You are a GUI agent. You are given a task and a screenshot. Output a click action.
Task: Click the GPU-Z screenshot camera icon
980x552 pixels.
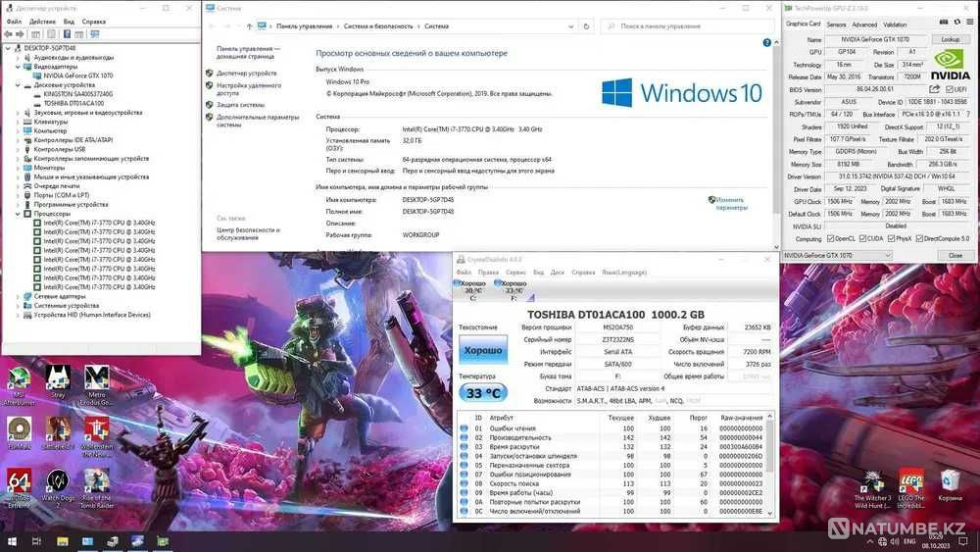944,23
